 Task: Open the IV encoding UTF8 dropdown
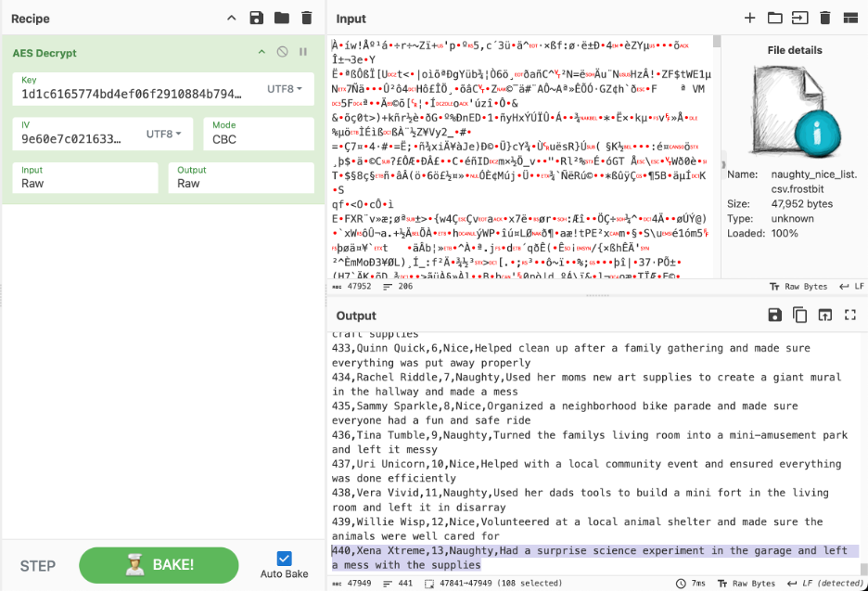(x=163, y=135)
